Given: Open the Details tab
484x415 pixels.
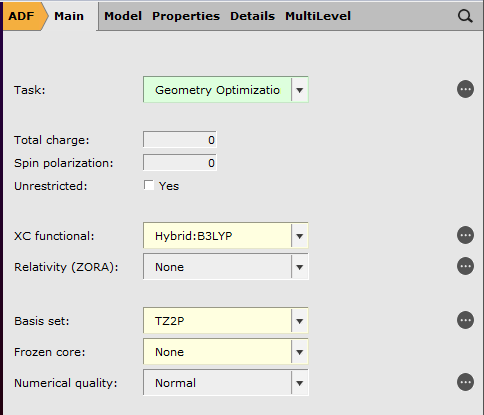Looking at the screenshot, I should tap(252, 16).
